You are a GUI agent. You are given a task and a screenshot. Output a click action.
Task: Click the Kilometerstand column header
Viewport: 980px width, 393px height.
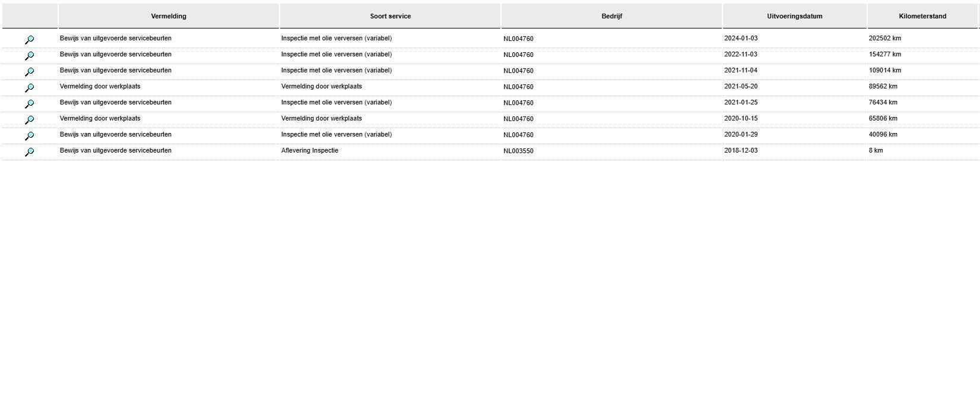[x=922, y=16]
